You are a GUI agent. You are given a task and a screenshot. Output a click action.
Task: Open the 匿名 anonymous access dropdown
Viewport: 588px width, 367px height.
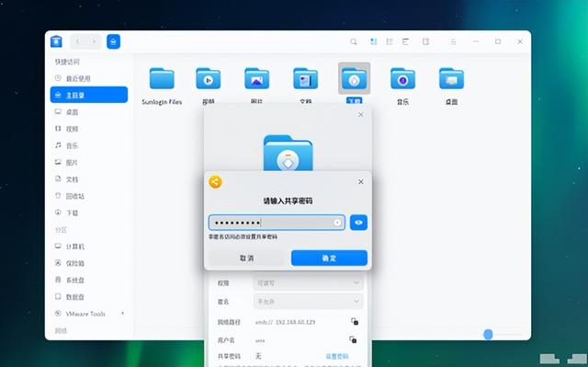point(309,302)
